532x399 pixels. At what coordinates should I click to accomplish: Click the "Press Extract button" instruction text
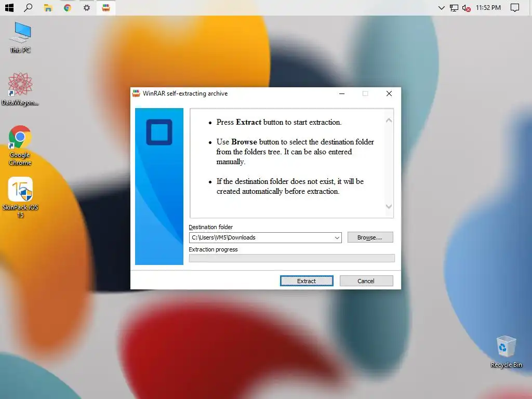(x=279, y=122)
